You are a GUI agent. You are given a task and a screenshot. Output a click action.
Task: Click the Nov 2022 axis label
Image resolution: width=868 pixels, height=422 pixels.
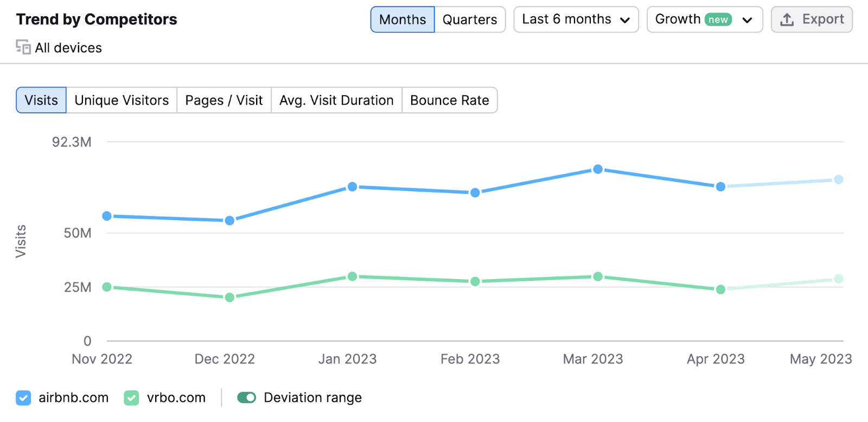(102, 359)
